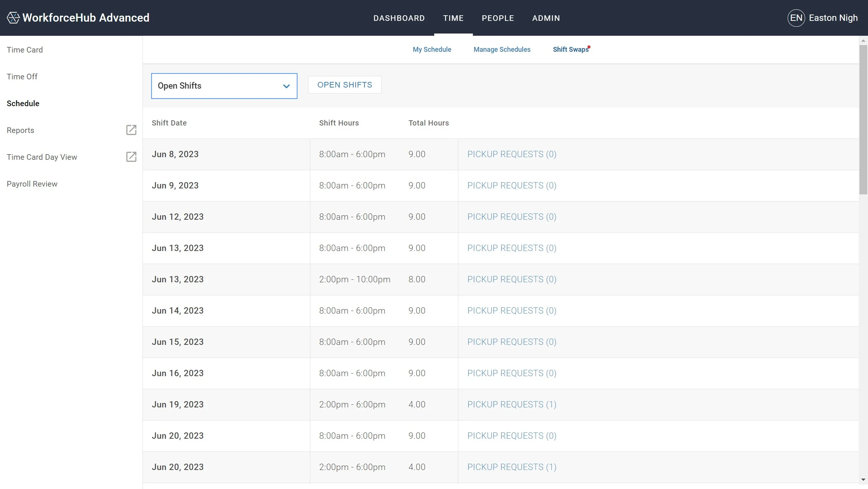Click Jun 19 total hours 4.00
This screenshot has width=868, height=489.
click(417, 404)
